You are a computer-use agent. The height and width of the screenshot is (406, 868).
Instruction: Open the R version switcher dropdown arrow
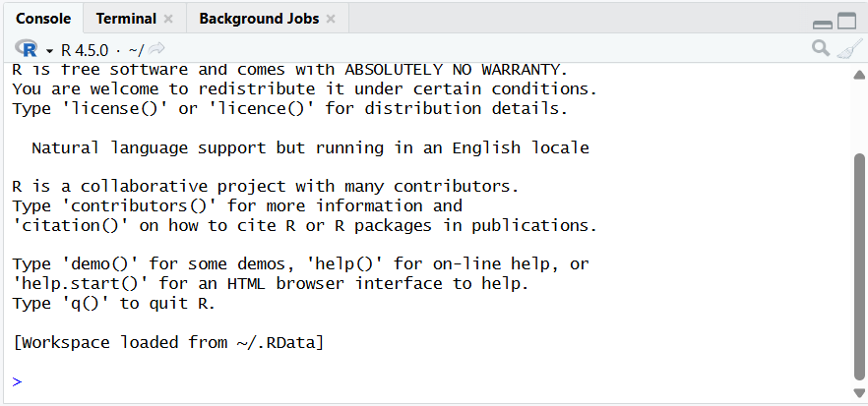point(49,49)
